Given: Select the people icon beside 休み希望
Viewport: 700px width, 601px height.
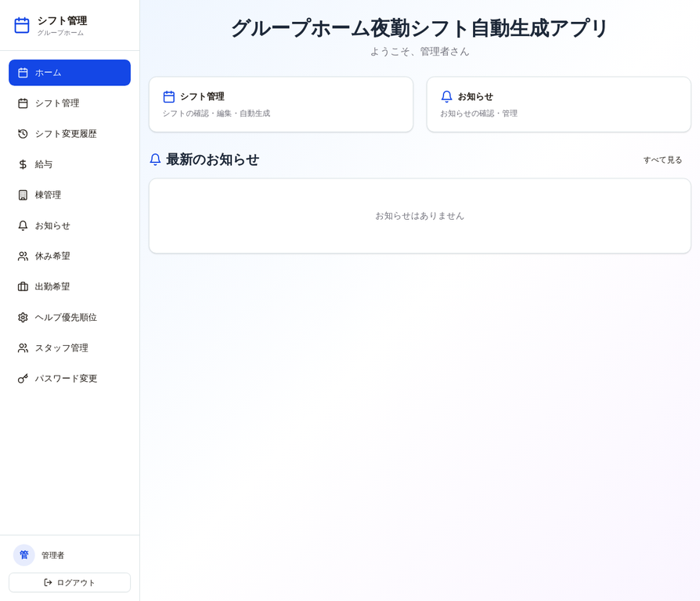Looking at the screenshot, I should coord(22,256).
